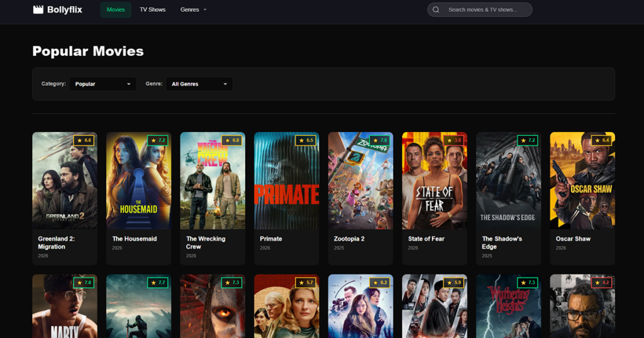
Task: Click the Category: label text
Action: click(x=53, y=84)
